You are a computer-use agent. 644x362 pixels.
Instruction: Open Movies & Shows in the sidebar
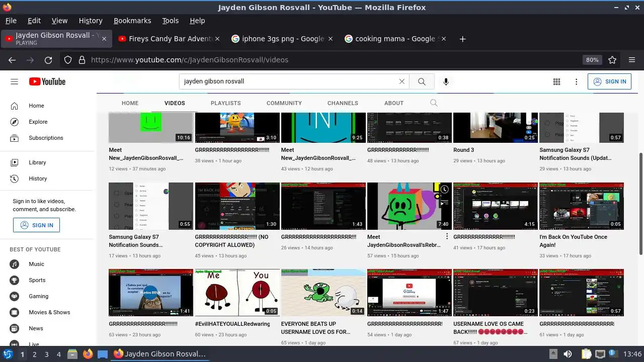pos(48,312)
